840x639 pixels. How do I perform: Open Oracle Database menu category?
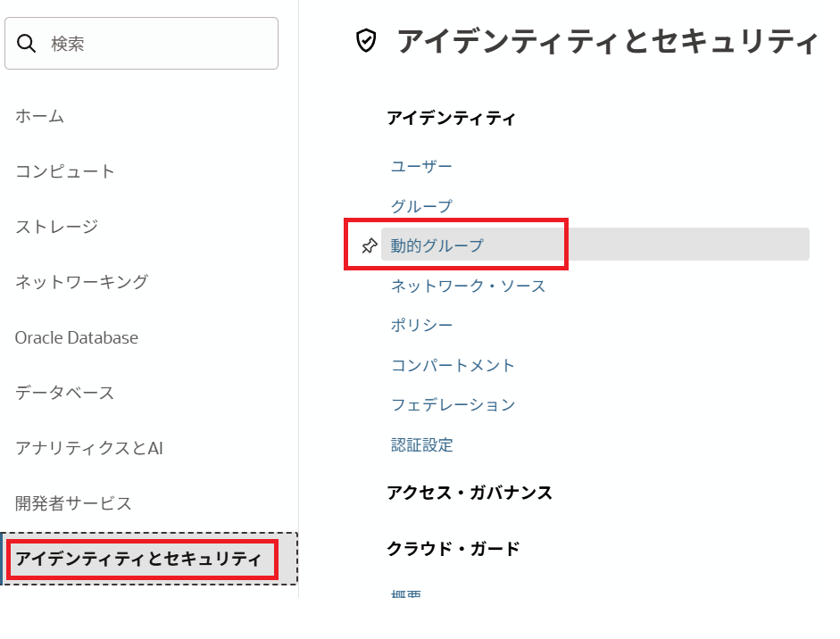coord(77,338)
